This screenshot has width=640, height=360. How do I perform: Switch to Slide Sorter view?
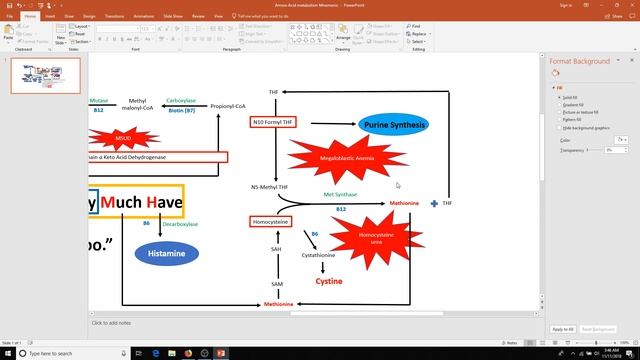542,343
